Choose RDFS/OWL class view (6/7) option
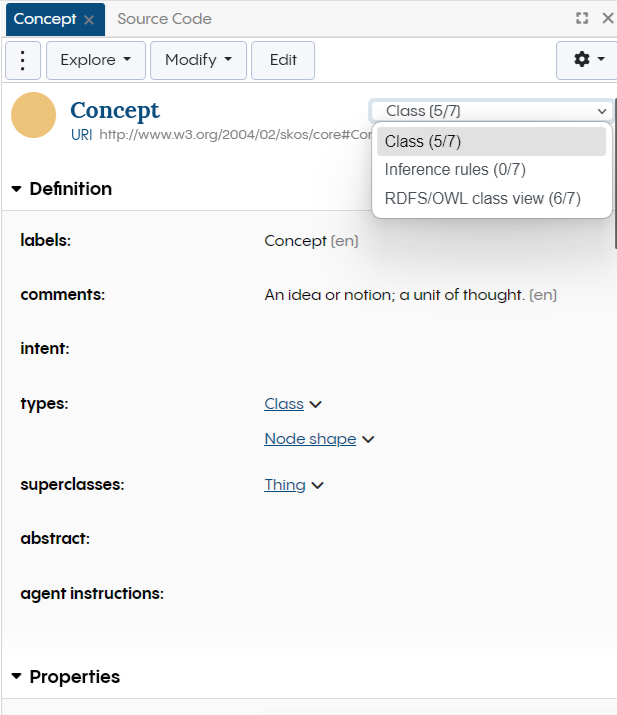 [x=492, y=198]
